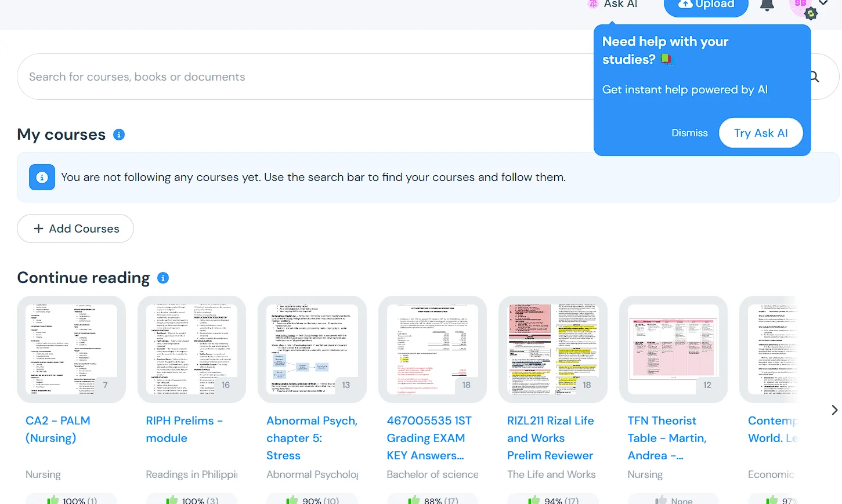
Task: Click the None rating thumb icon
Action: coord(661,500)
